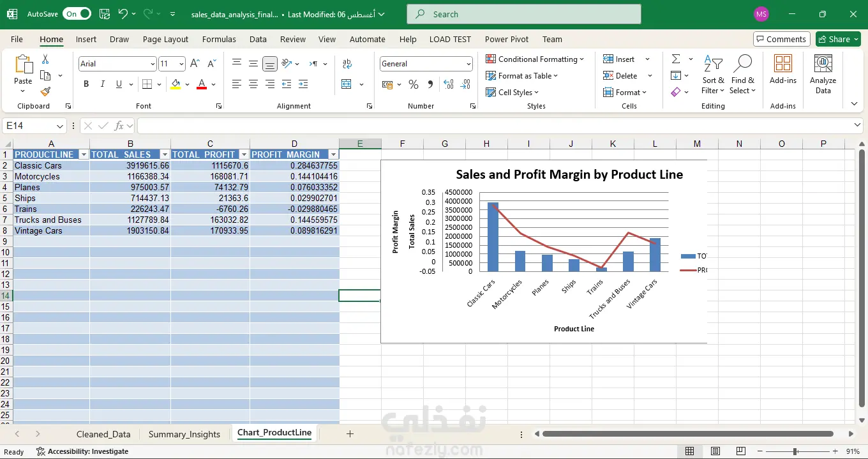Screen dimensions: 868x459
Task: Click the Merge & Center icon
Action: click(347, 84)
